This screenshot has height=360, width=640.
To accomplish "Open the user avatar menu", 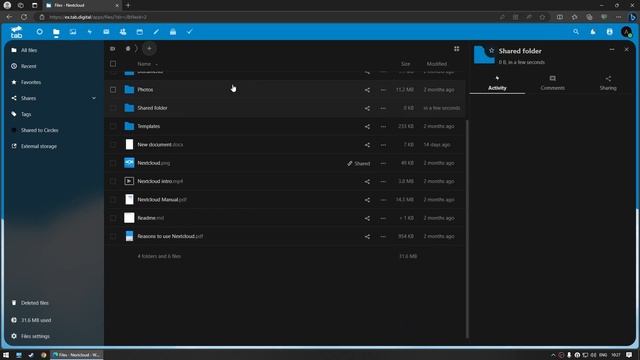I will pos(626,31).
